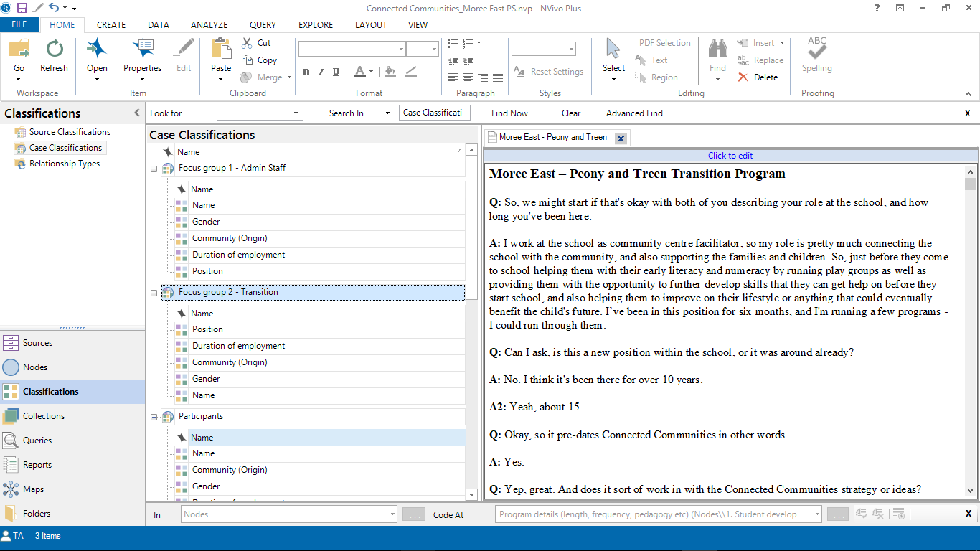The height and width of the screenshot is (551, 980).
Task: Click the fill color paint bucket
Action: (390, 72)
